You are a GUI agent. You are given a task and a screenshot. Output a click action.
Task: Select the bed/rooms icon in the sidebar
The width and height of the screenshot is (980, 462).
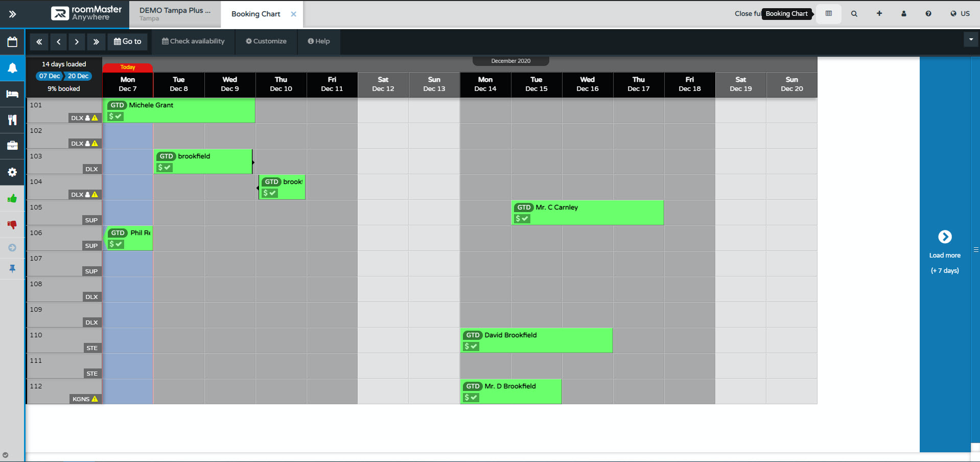[12, 94]
